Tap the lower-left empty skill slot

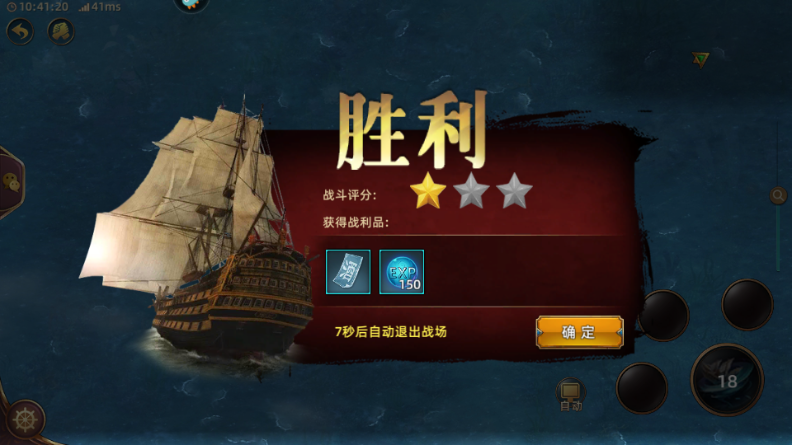tap(642, 388)
